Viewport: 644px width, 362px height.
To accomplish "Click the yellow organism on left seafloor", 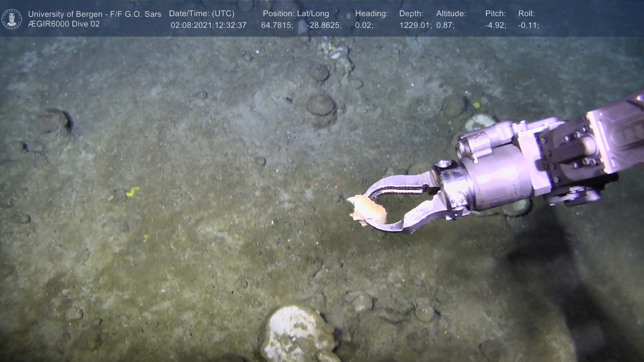I will [x=132, y=192].
